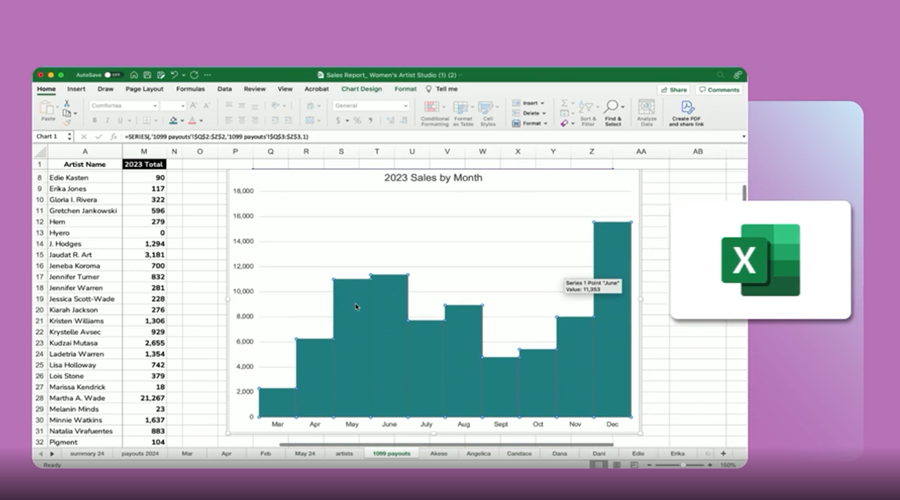Viewport: 900px width, 500px height.
Task: Click the Borders icon
Action: pyautogui.click(x=146, y=121)
